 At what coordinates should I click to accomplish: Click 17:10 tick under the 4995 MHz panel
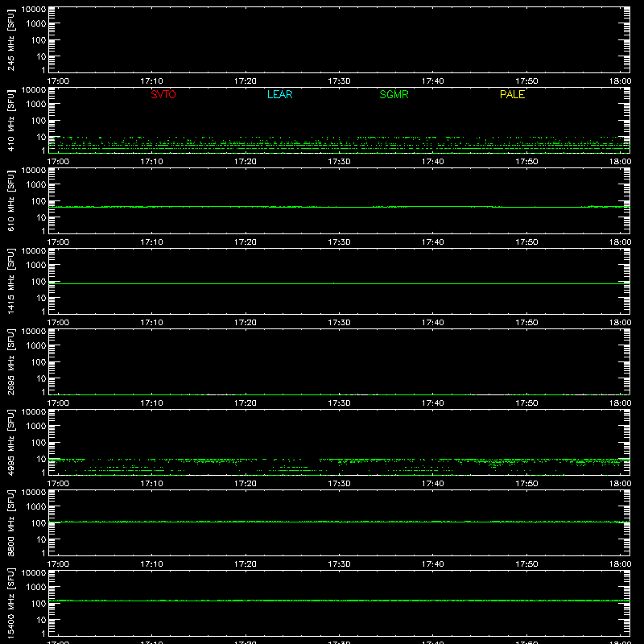[x=152, y=484]
